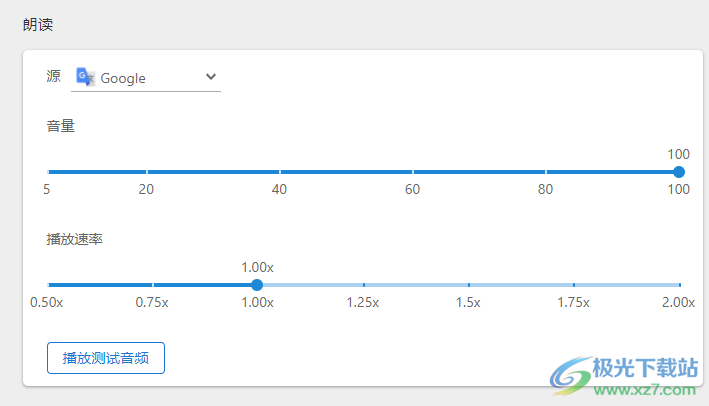Set playback rate to 0.50x mark

48,285
